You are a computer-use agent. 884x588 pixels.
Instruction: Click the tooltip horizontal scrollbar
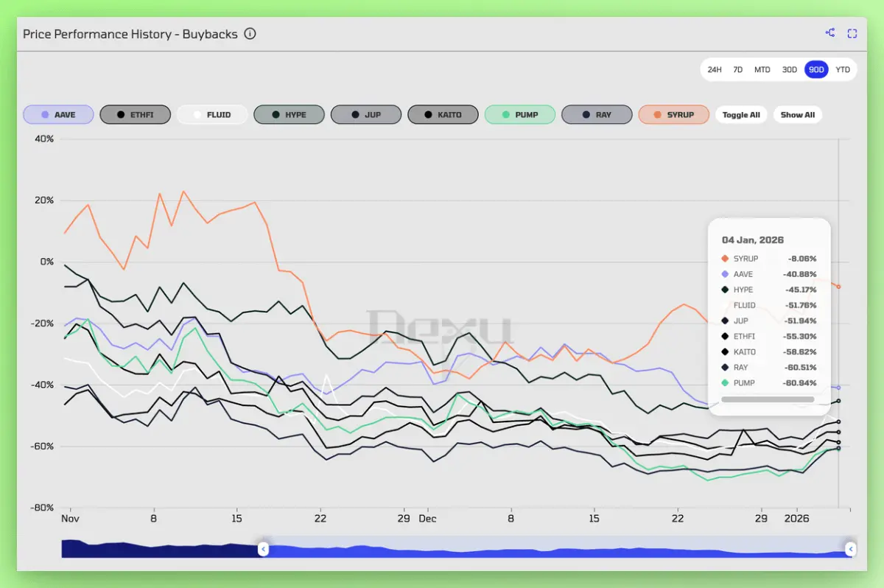(x=768, y=399)
